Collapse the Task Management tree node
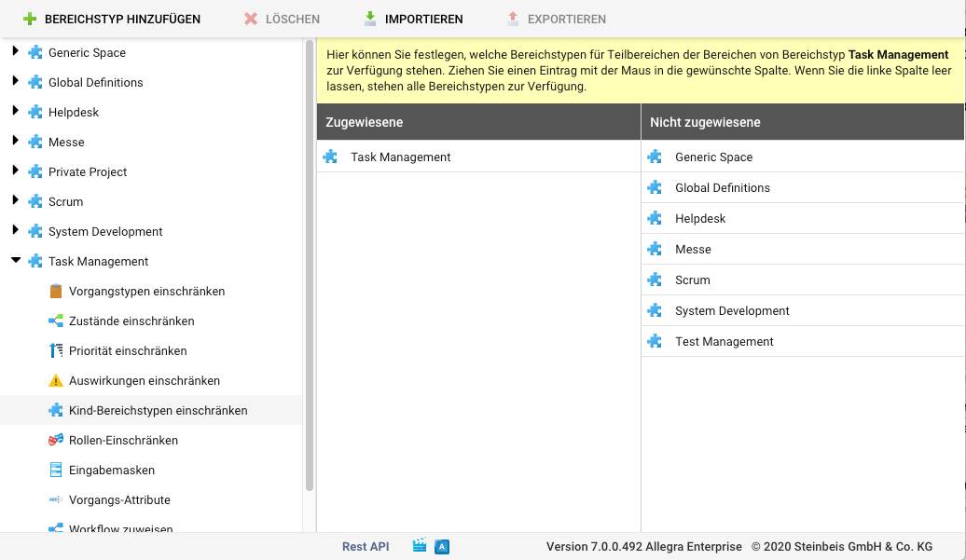The height and width of the screenshot is (560, 966). click(15, 261)
